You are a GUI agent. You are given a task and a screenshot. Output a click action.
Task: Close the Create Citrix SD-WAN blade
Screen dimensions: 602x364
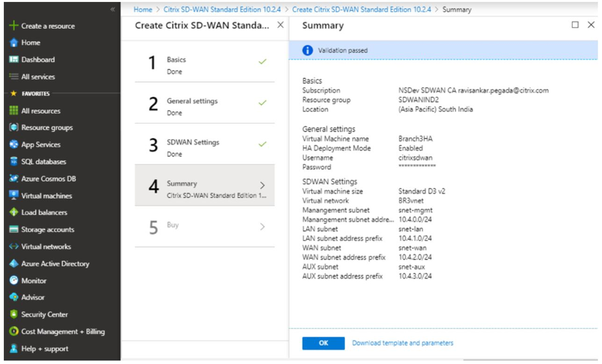coord(281,25)
